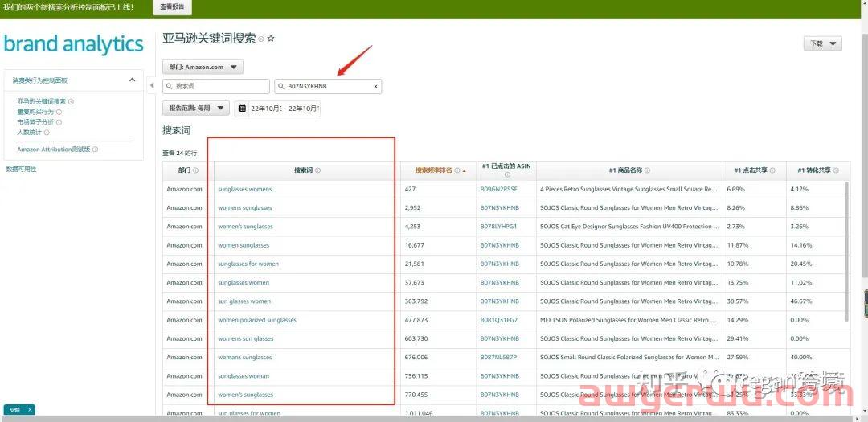868x422 pixels.
Task: Open 人数统计 sidebar link
Action: point(30,133)
